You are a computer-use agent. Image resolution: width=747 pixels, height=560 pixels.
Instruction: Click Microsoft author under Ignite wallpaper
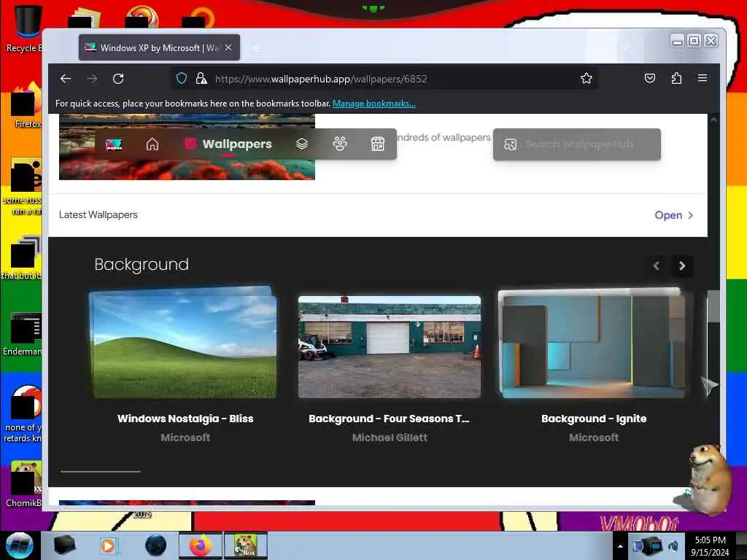tap(594, 437)
